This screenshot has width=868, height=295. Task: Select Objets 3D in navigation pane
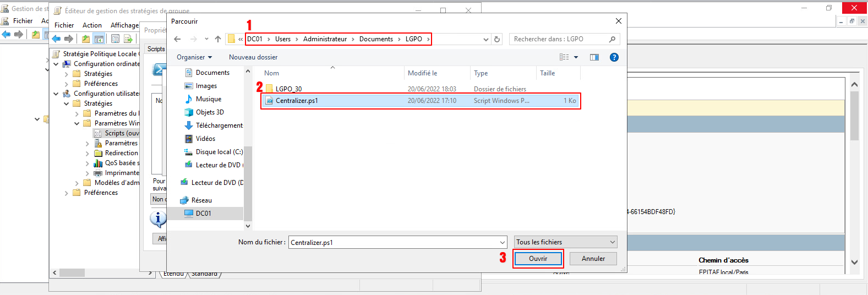click(209, 112)
